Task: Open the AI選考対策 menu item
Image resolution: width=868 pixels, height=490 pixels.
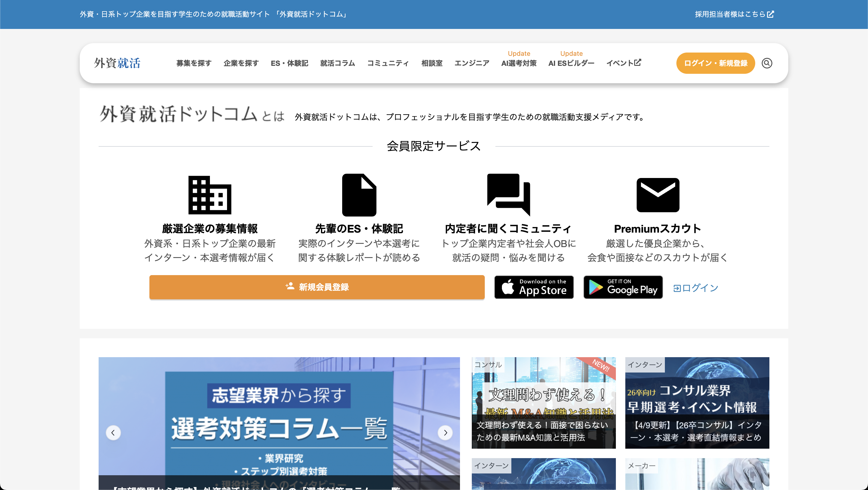Action: coord(518,63)
